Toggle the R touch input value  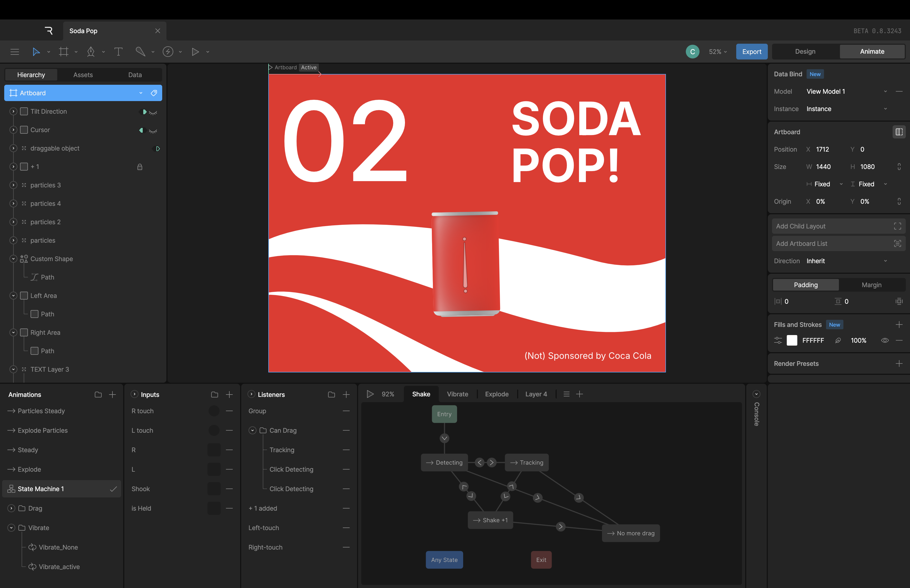point(214,411)
